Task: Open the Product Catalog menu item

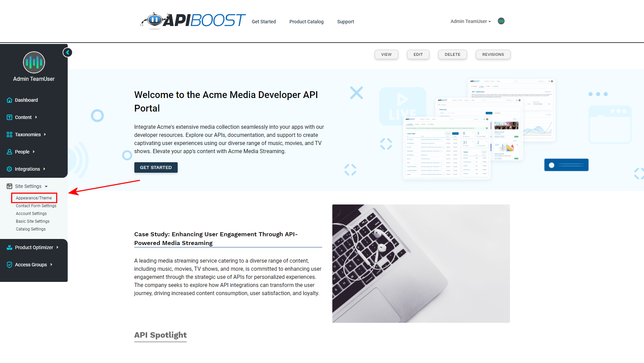Action: coord(306,22)
